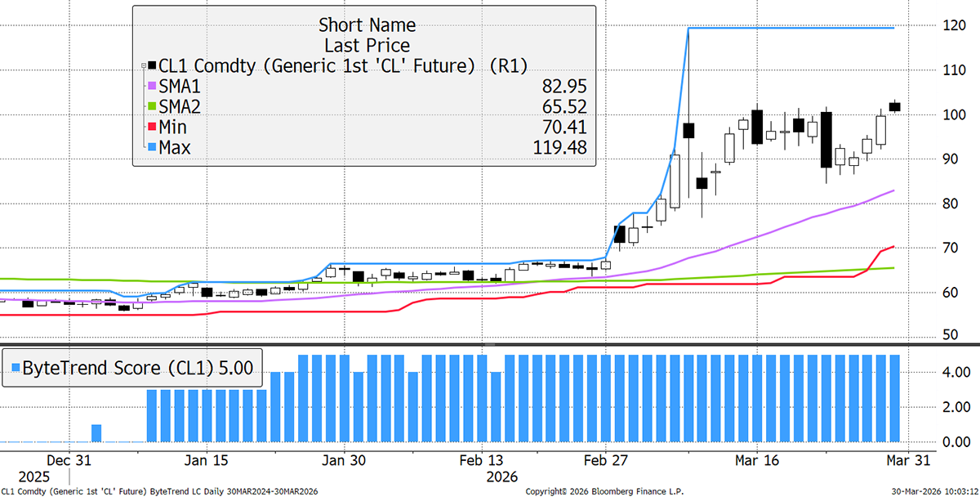Click the 120 price axis label
980x497 pixels.
pyautogui.click(x=948, y=25)
